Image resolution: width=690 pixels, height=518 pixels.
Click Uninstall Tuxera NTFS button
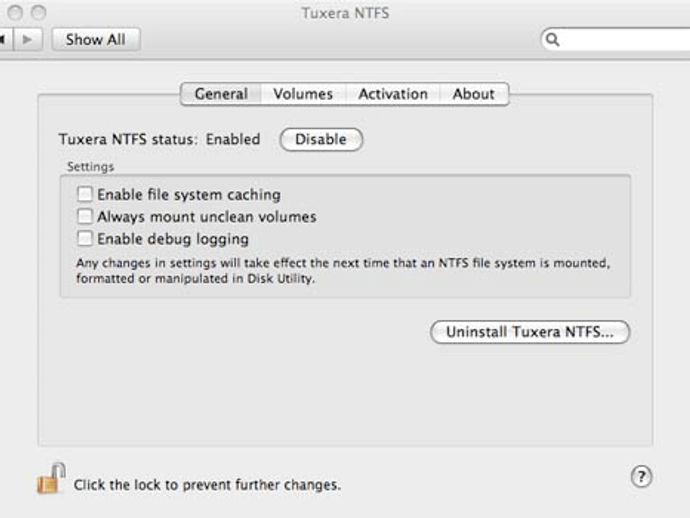tap(530, 332)
